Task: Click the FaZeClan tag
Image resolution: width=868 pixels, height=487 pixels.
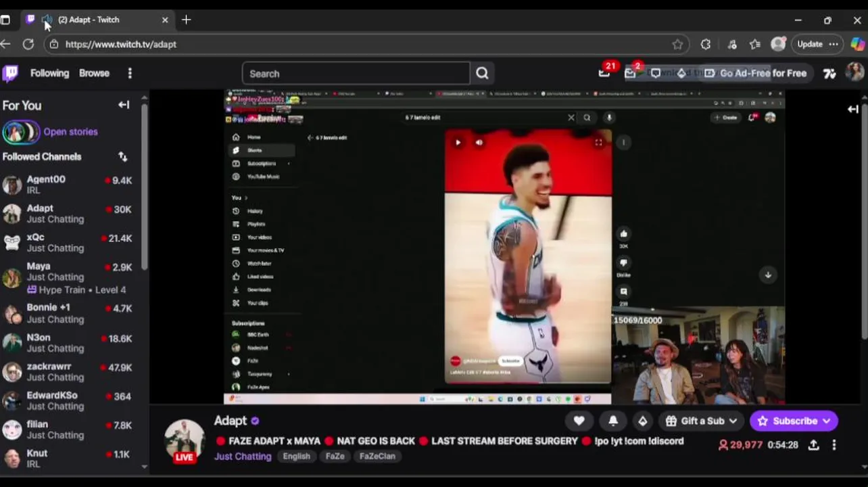Action: 377,456
